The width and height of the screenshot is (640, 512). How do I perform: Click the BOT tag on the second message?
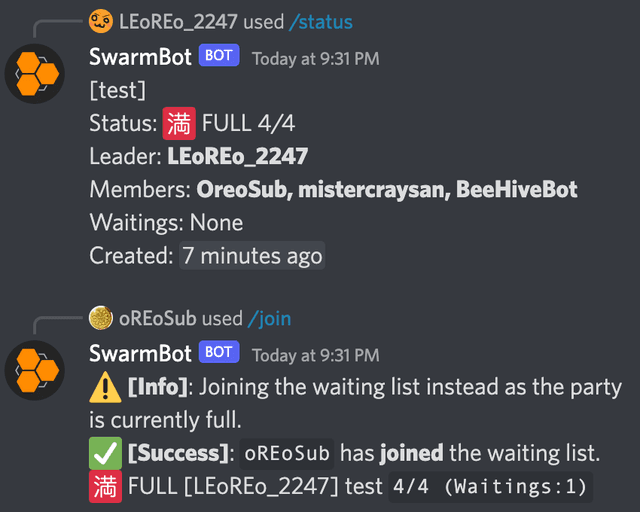[x=219, y=352]
